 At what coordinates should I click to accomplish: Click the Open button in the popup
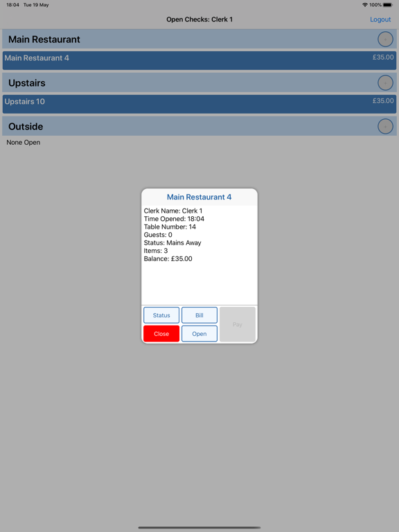pyautogui.click(x=199, y=333)
